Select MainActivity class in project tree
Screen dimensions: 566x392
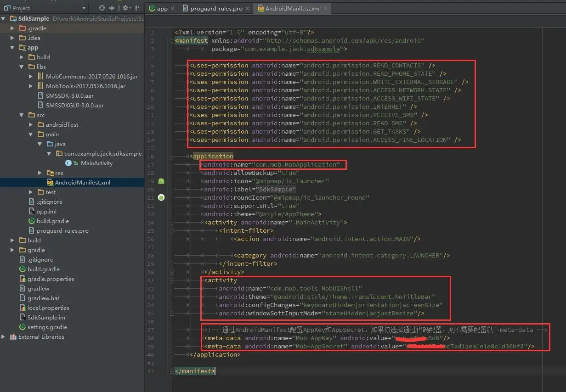[96, 163]
